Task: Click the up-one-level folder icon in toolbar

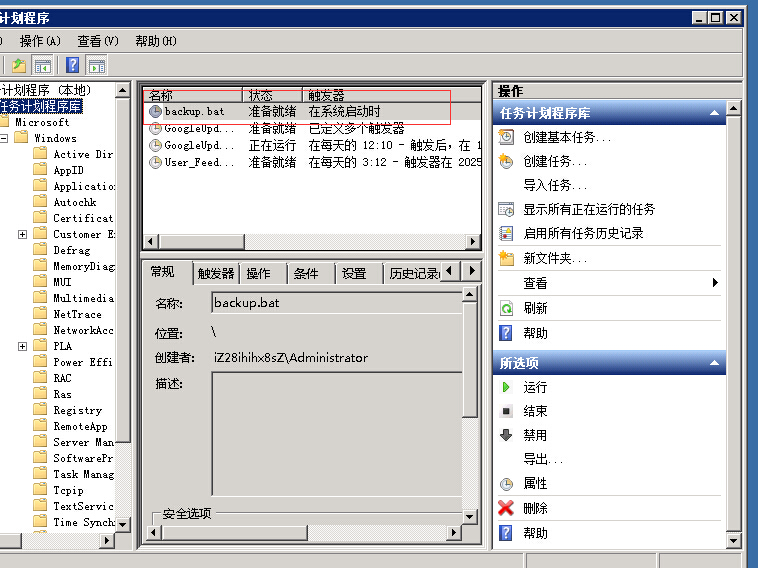Action: coord(19,66)
